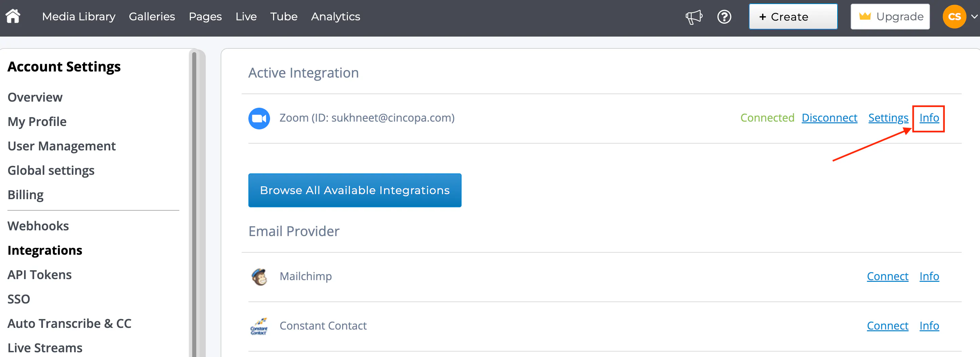Open Auto Transcribe & CC settings
This screenshot has width=980, height=357.
pyautogui.click(x=70, y=323)
